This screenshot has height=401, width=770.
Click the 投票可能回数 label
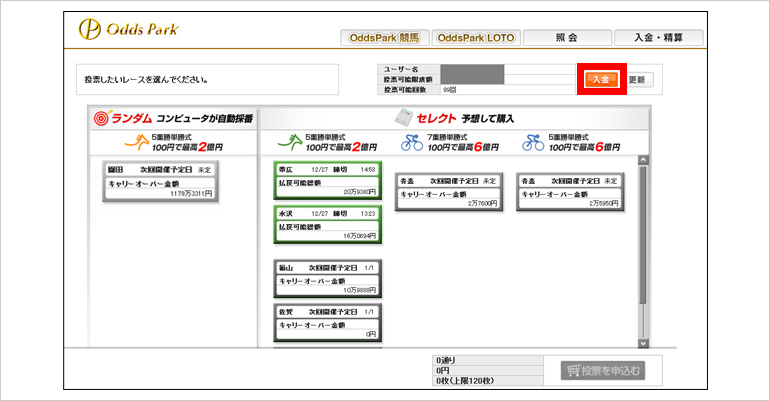[x=405, y=90]
